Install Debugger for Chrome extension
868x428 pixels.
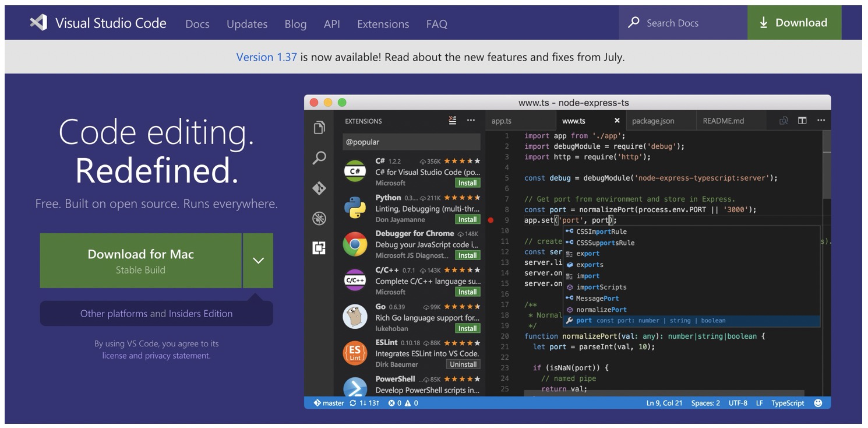pos(467,255)
